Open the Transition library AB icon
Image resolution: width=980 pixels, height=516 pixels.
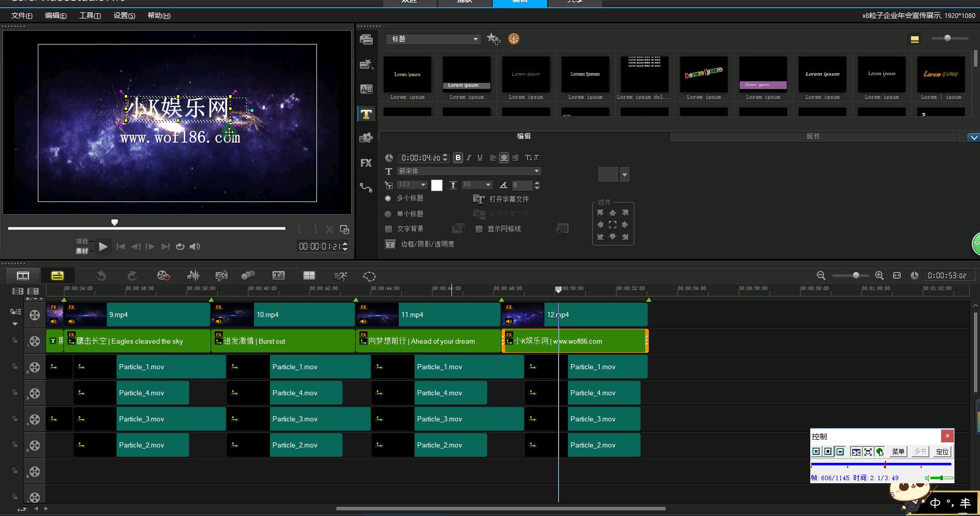click(x=366, y=89)
